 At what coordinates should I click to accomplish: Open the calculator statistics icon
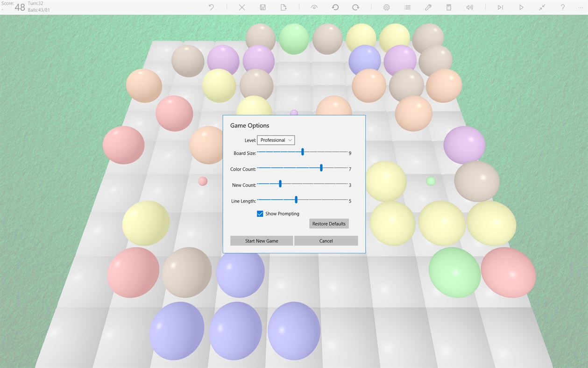point(448,7)
